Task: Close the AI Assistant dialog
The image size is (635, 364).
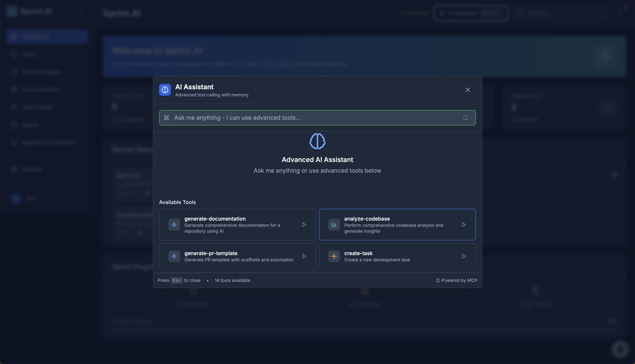Action: (x=467, y=90)
